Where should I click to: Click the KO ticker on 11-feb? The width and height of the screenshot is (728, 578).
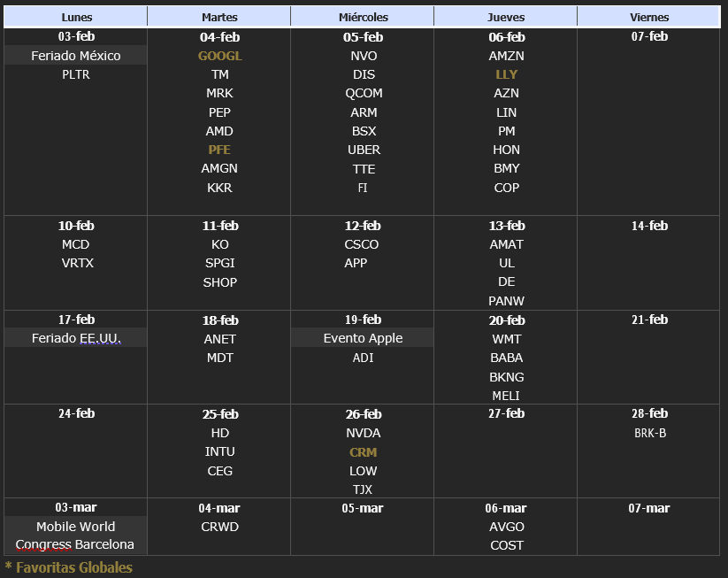click(x=219, y=244)
